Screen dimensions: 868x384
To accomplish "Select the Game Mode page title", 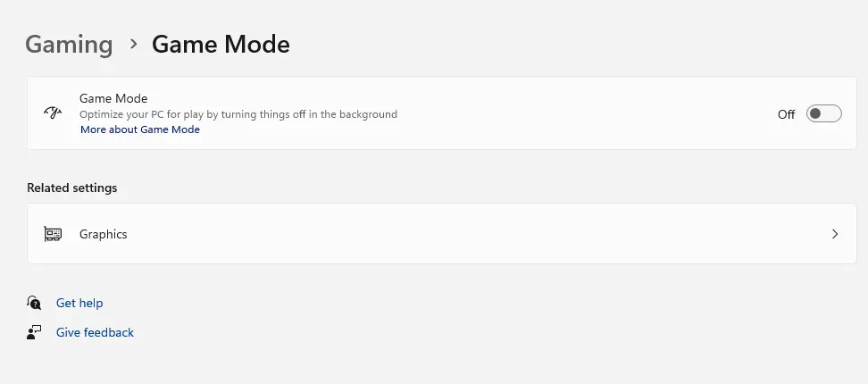I will coord(221,44).
